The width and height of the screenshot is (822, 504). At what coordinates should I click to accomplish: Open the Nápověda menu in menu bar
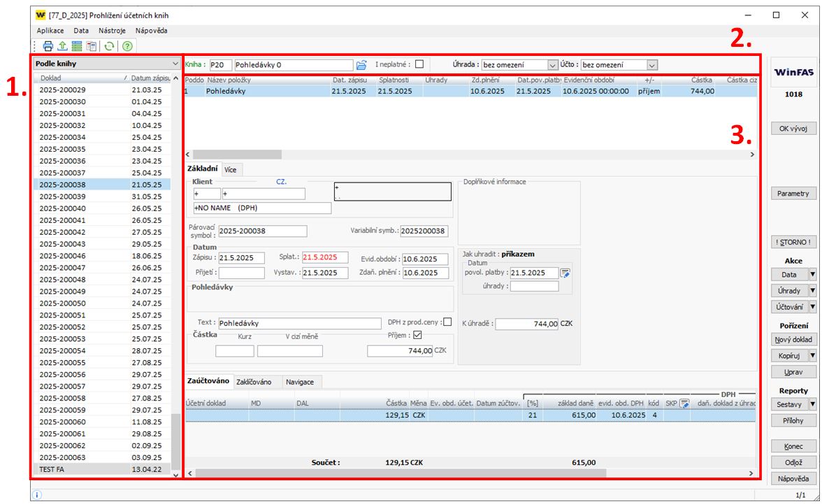152,31
